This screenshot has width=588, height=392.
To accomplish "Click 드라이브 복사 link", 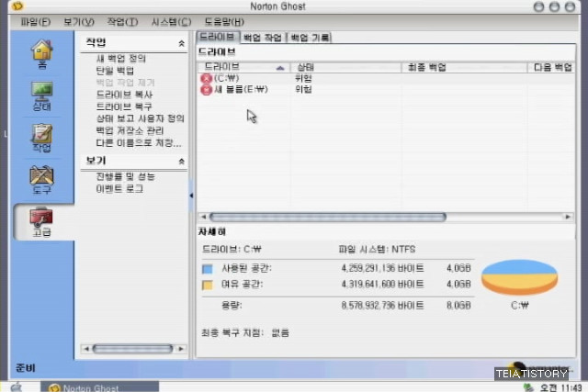I will pyautogui.click(x=124, y=95).
